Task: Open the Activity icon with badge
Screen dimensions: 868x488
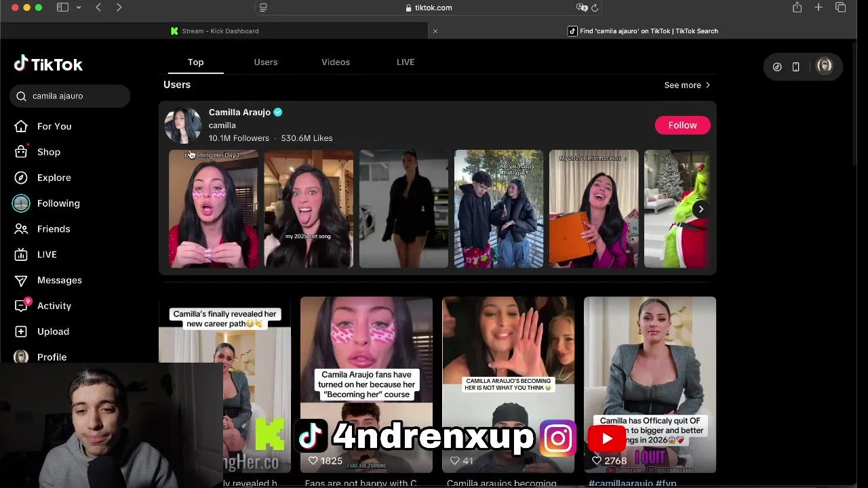Action: tap(21, 306)
